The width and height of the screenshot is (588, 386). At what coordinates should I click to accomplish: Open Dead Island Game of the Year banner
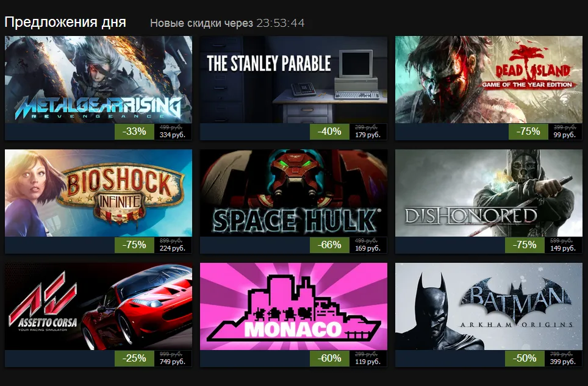click(x=489, y=79)
